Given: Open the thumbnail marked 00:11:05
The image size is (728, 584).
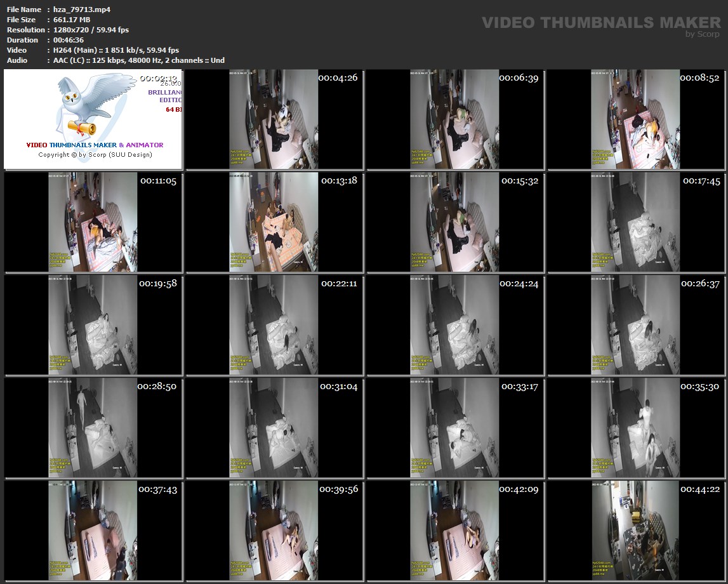Looking at the screenshot, I should [93, 222].
